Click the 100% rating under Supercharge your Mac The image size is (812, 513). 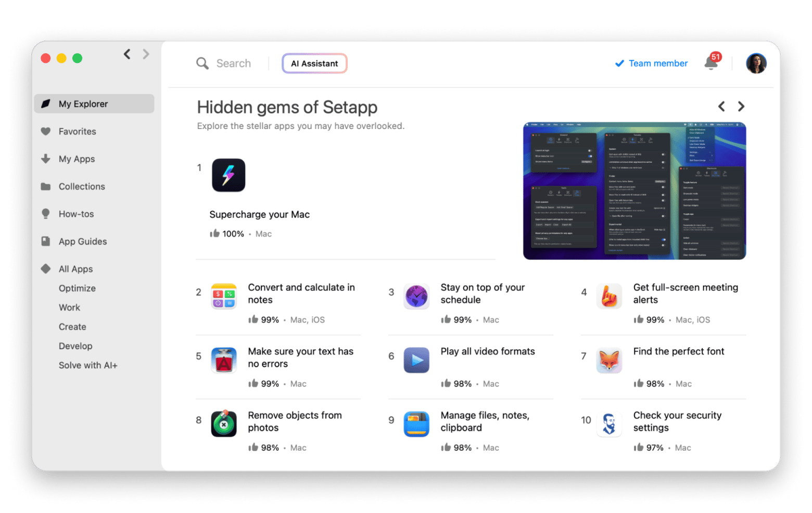[227, 234]
